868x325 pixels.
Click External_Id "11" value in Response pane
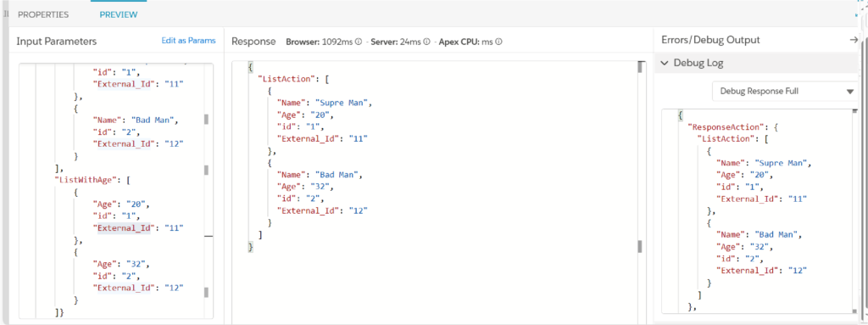coord(359,138)
